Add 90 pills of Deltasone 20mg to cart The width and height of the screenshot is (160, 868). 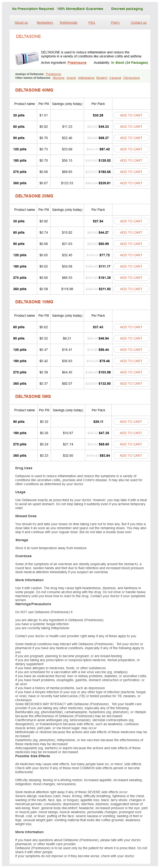(131, 244)
